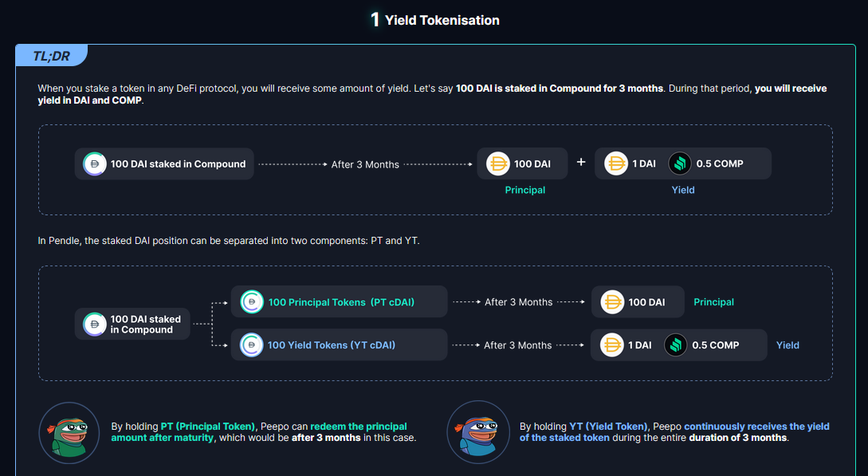Click the COMP icon in the top yield box
868x476 pixels.
680,163
